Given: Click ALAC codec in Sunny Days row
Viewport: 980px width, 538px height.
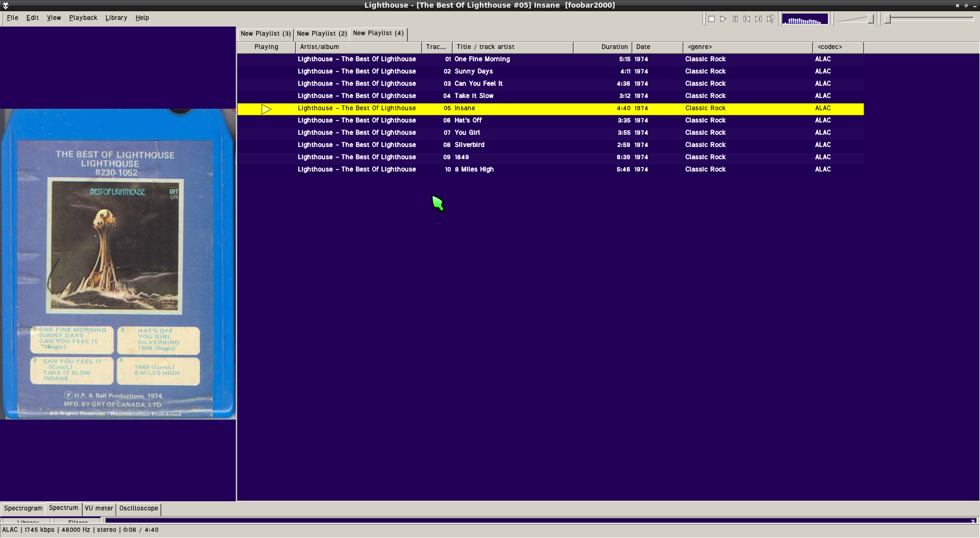Looking at the screenshot, I should tap(823, 71).
